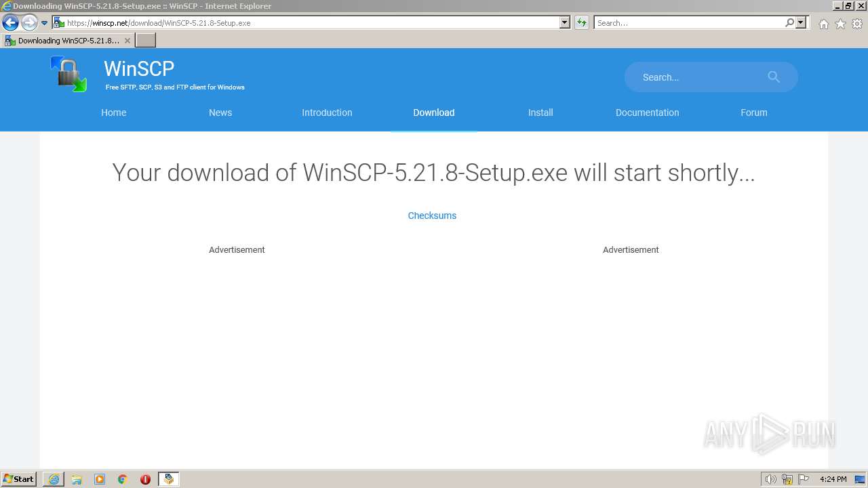Open Google Chrome from the taskbar
Viewport: 868px width, 488px height.
(123, 479)
